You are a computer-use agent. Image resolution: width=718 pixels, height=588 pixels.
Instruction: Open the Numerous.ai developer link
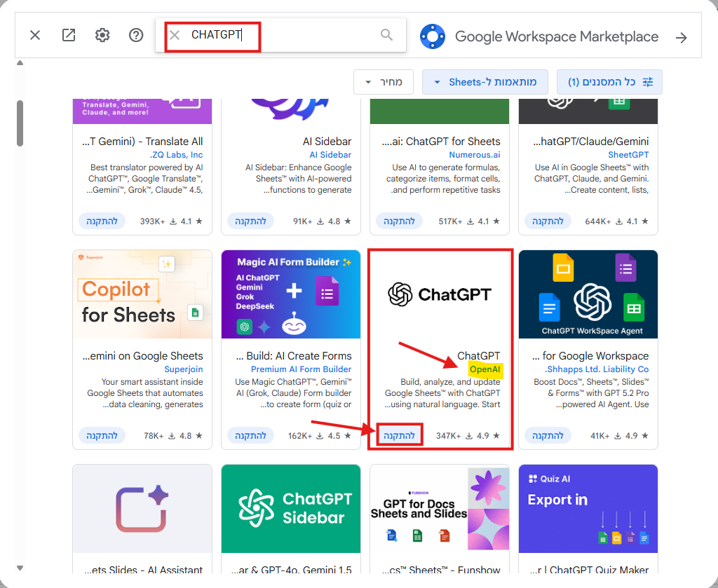[475, 155]
